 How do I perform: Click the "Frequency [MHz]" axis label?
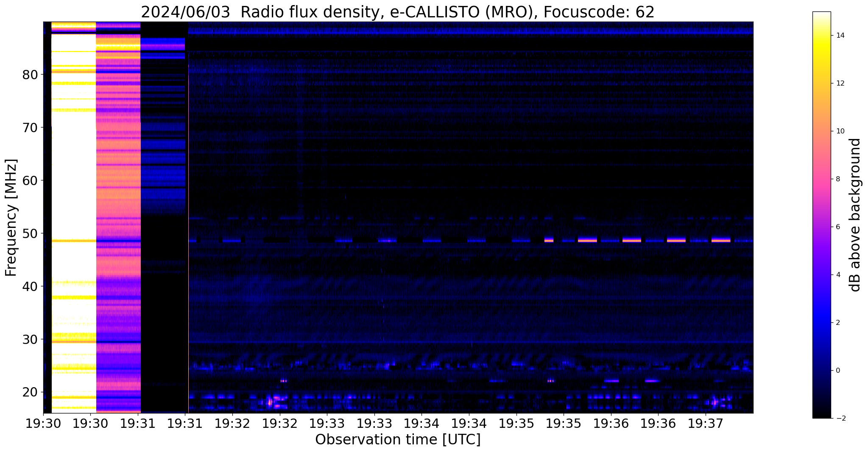[11, 217]
